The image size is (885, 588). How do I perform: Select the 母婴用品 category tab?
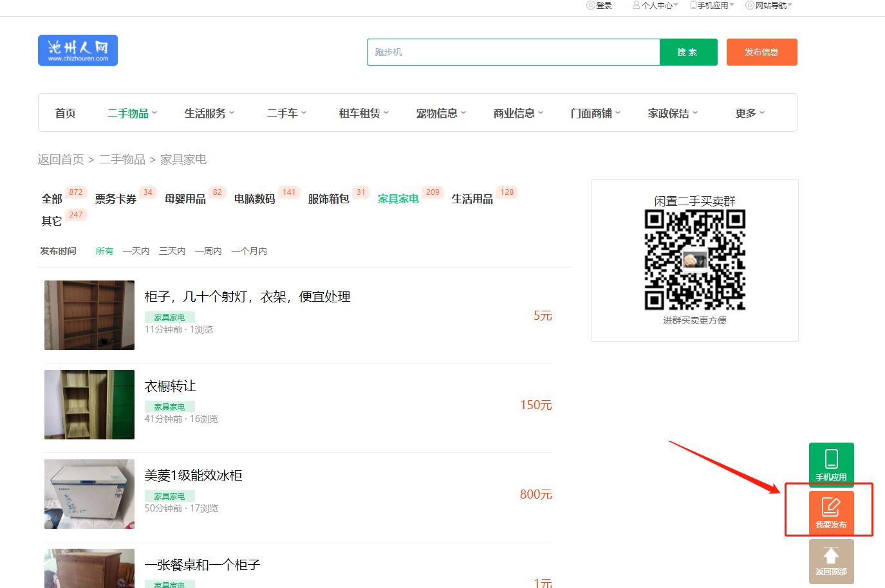tap(185, 199)
